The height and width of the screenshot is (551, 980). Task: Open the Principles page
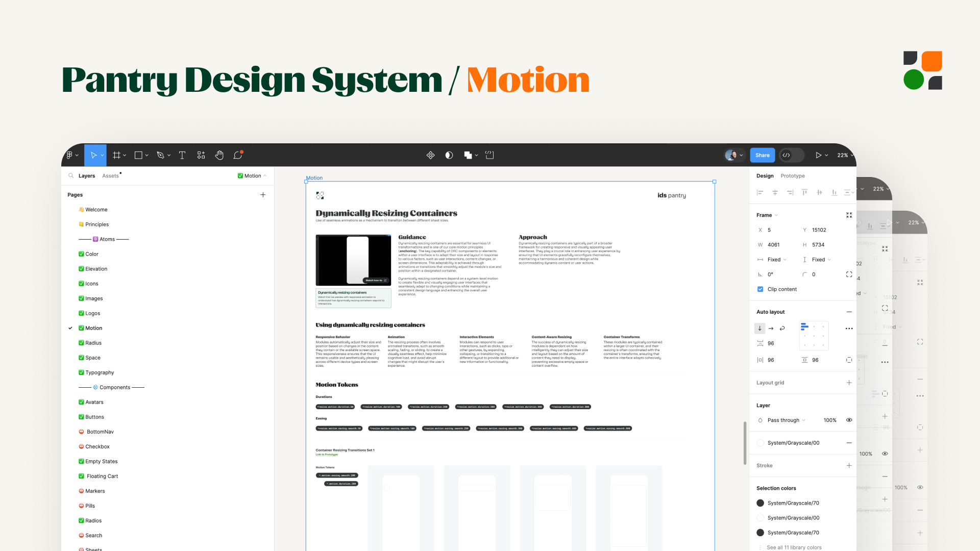94,224
